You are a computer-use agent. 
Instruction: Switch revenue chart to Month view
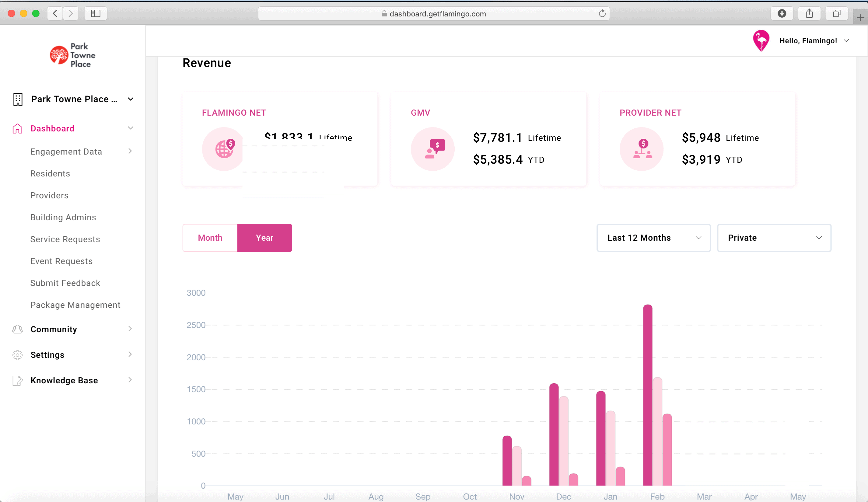[x=209, y=238]
